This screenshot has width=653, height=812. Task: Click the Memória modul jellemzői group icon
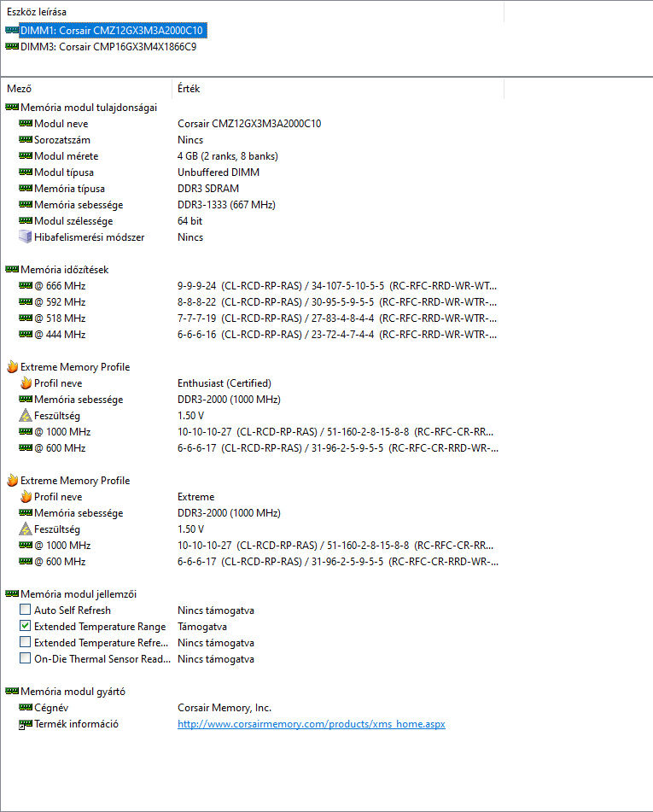click(x=12, y=594)
